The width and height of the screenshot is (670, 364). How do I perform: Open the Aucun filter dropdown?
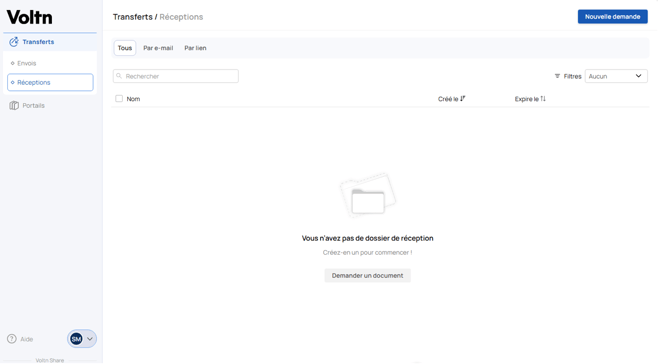[x=616, y=76]
